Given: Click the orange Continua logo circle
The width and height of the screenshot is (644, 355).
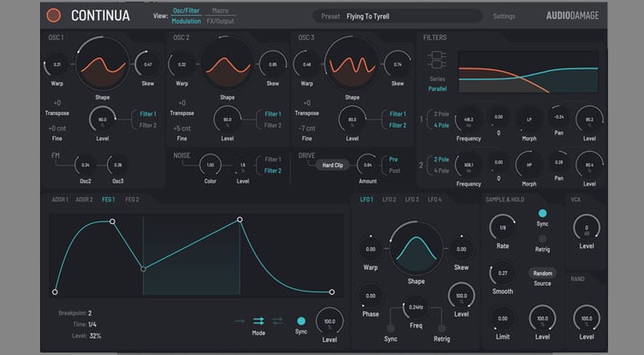Looking at the screenshot, I should click(54, 15).
